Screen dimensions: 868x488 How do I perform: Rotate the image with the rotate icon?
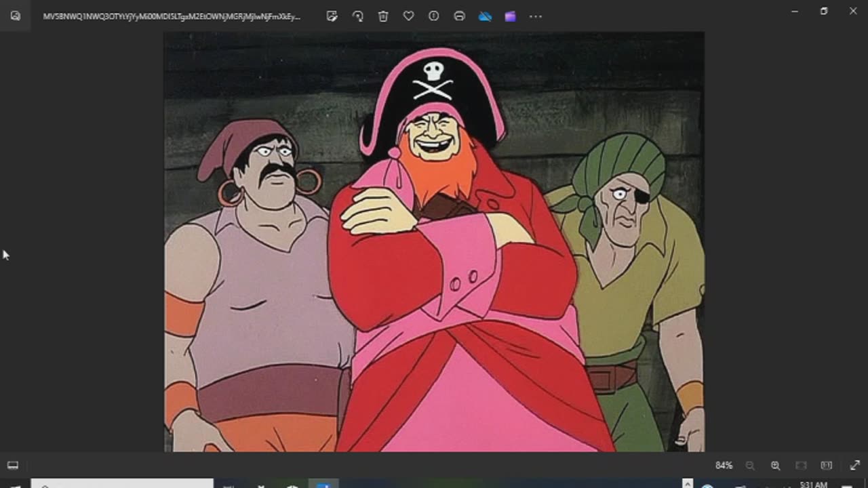(357, 16)
